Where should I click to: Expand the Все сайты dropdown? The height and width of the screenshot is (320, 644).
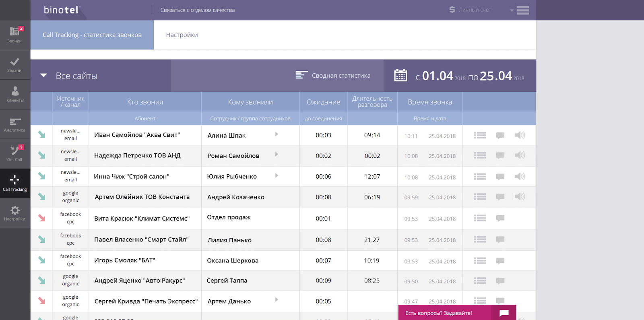click(x=44, y=76)
